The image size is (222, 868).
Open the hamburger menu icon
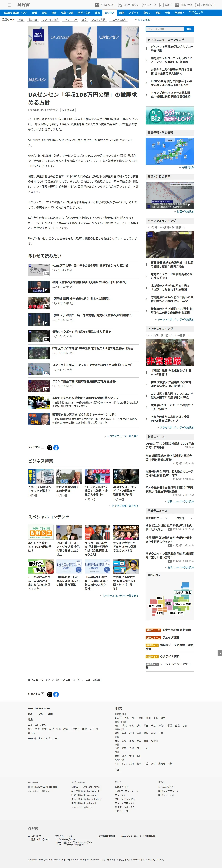click(x=10, y=5)
